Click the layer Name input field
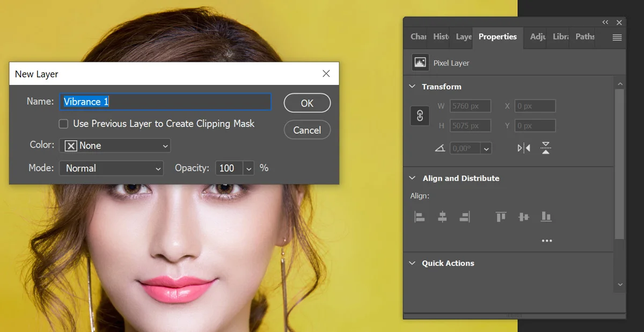The height and width of the screenshot is (332, 644). click(x=165, y=102)
